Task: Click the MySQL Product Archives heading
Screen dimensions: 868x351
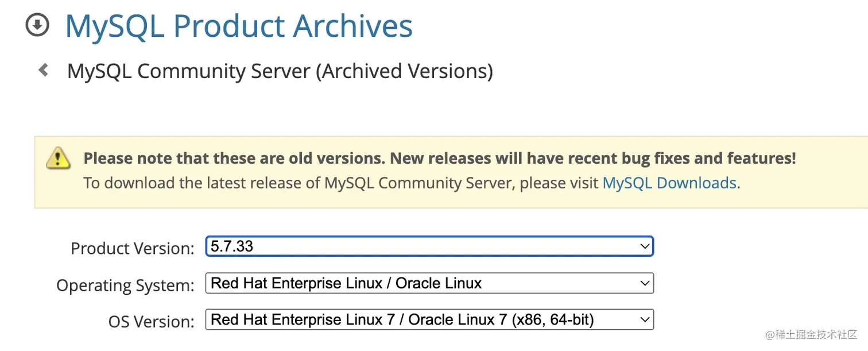Action: click(239, 26)
